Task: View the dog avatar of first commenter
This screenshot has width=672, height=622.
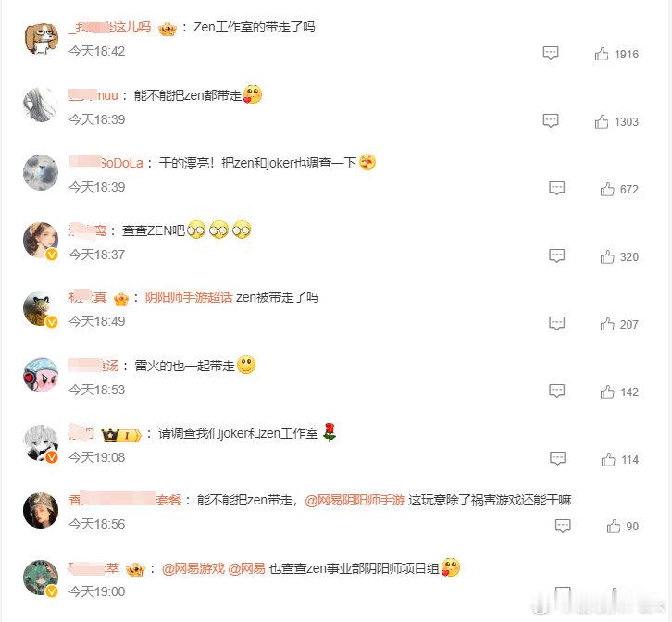Action: [41, 38]
